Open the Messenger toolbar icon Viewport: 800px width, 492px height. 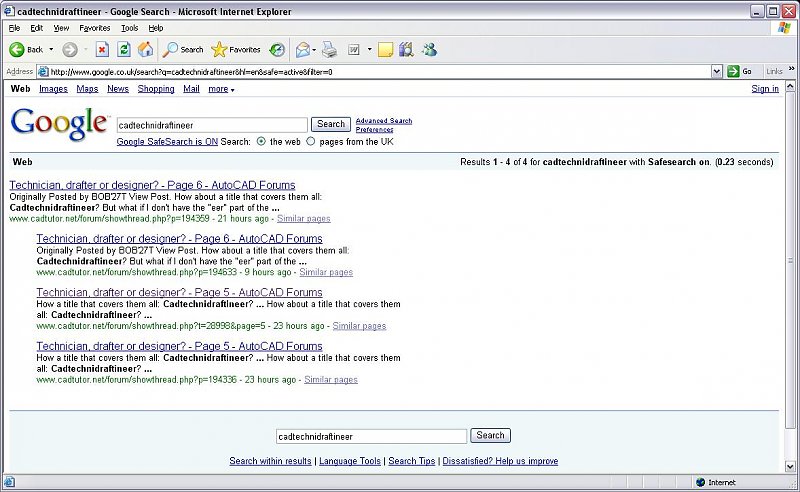tap(430, 49)
